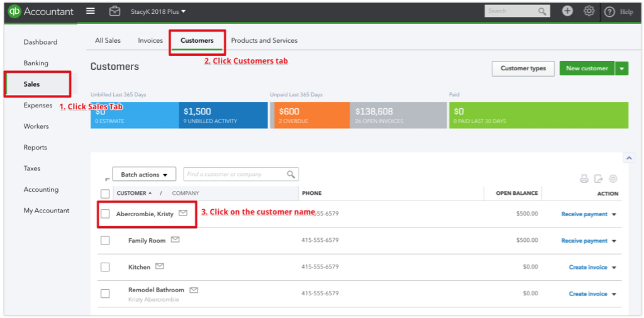Filter by the green Paid Last 30 Days block
Screen dimensions: 644x318
[538, 115]
